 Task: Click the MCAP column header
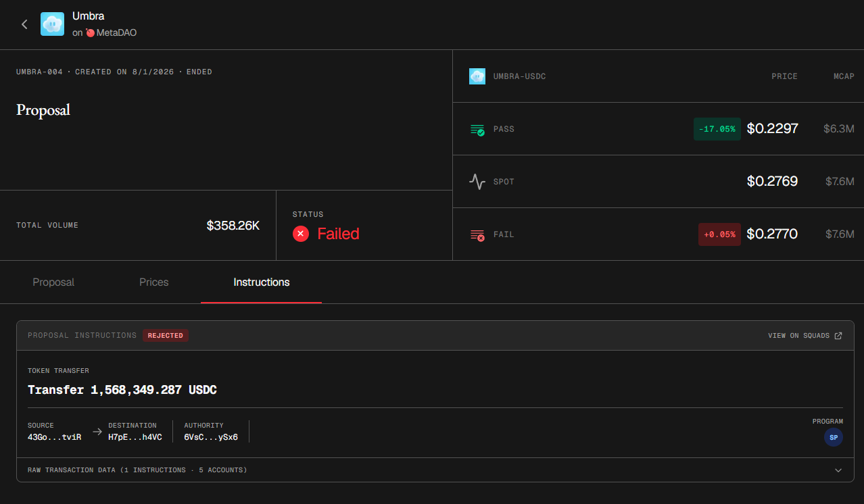pyautogui.click(x=844, y=76)
